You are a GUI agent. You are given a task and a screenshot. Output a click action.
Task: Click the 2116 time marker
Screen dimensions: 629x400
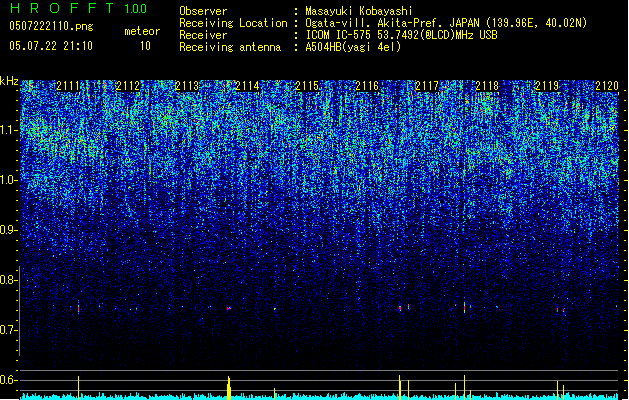367,86
